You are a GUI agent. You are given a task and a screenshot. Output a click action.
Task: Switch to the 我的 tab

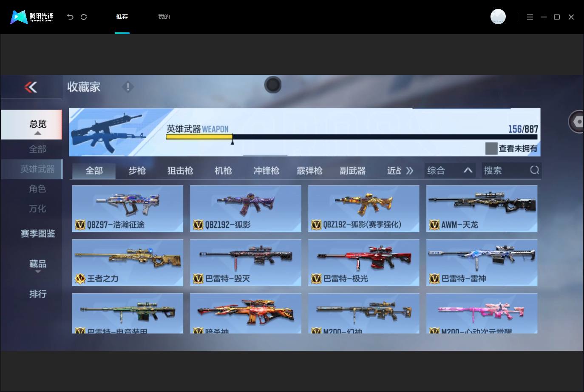click(164, 17)
